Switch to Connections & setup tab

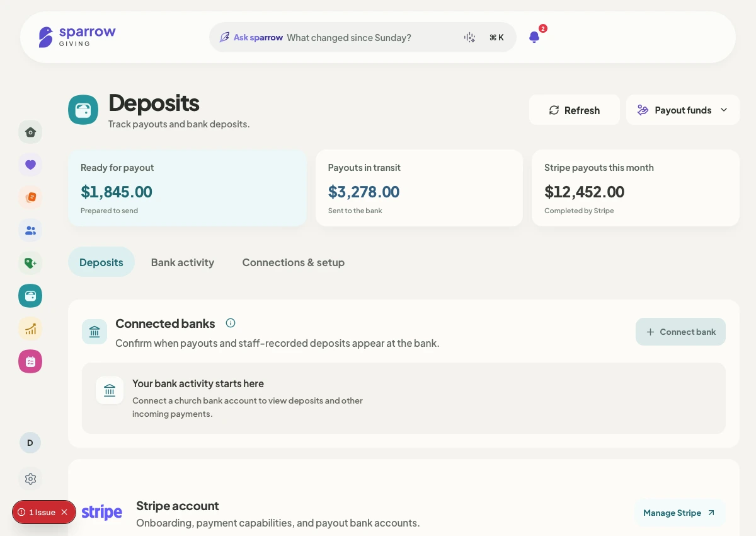click(294, 262)
